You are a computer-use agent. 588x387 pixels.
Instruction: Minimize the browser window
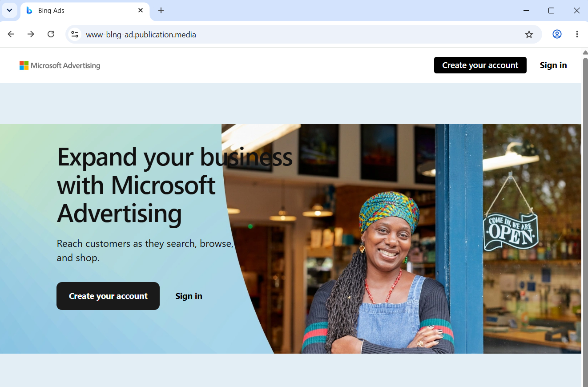526,10
